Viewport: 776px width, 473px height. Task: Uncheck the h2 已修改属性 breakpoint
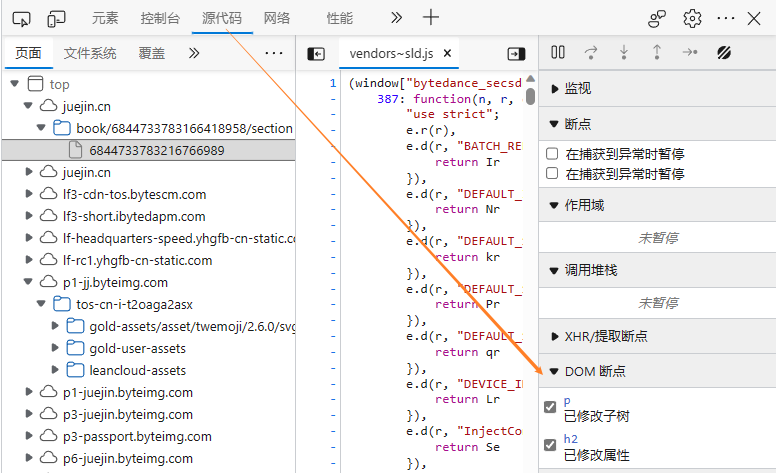(550, 445)
